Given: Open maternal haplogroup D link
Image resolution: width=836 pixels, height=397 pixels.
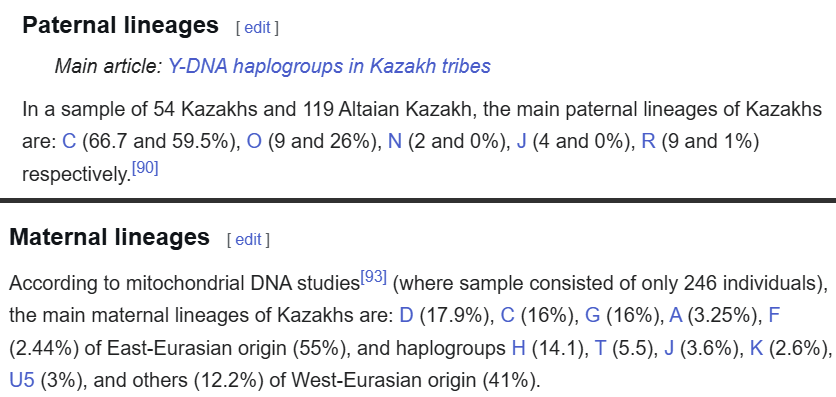Looking at the screenshot, I should click(406, 316).
